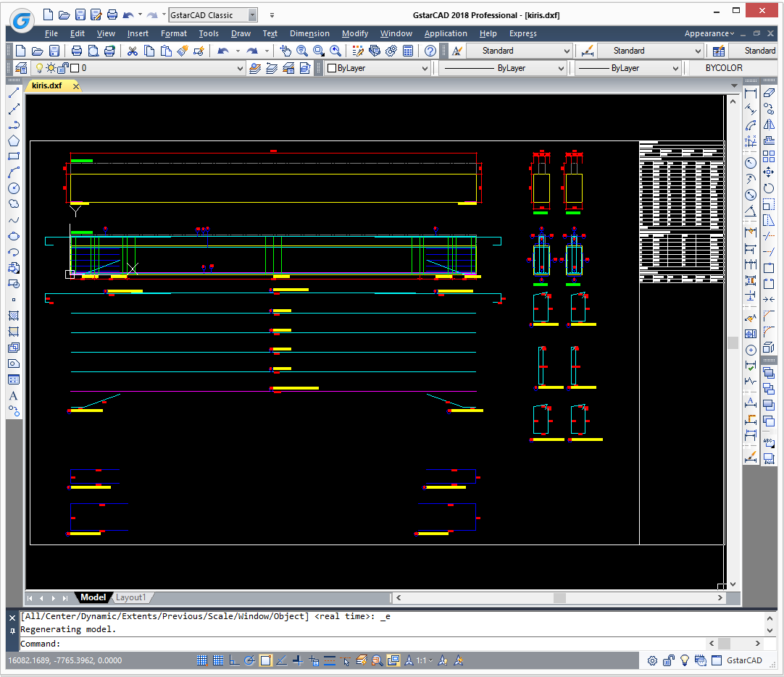The height and width of the screenshot is (677, 784).
Task: Toggle Snap mode in status bar
Action: (202, 660)
